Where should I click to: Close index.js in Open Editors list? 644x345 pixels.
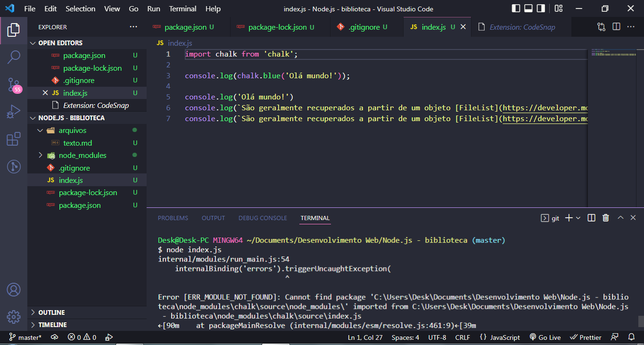click(45, 93)
